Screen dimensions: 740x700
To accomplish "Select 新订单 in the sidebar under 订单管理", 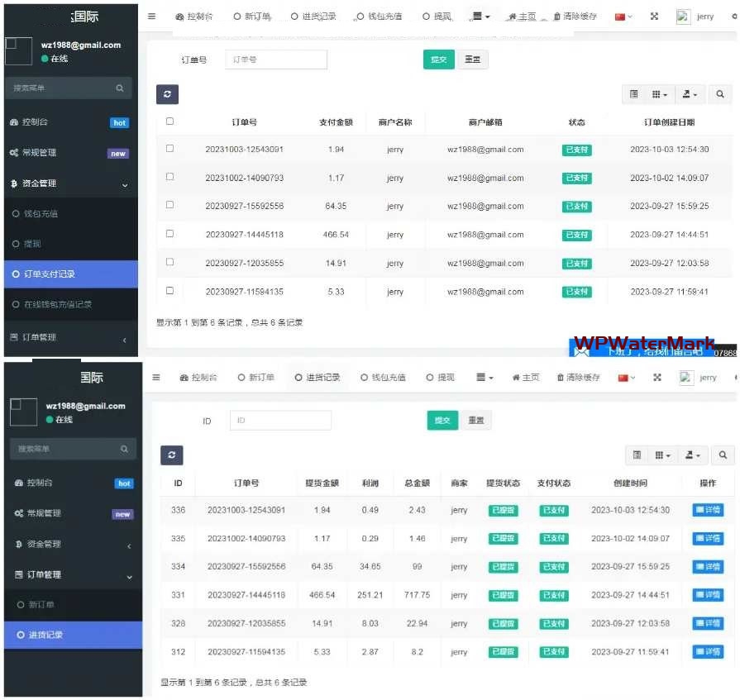I will coord(41,605).
